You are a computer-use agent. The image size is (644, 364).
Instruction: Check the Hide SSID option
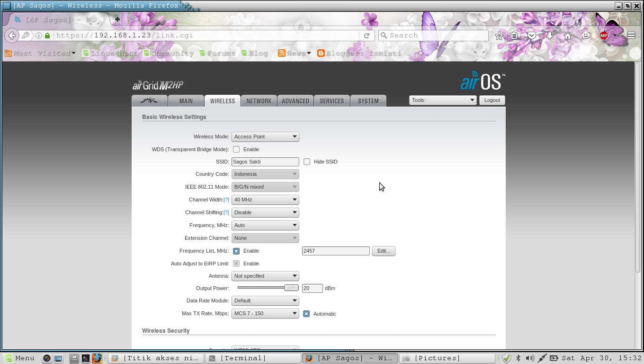[x=306, y=162]
